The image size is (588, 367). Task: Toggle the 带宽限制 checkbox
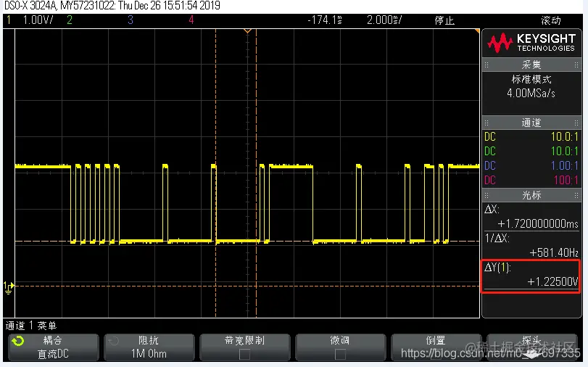coord(244,354)
